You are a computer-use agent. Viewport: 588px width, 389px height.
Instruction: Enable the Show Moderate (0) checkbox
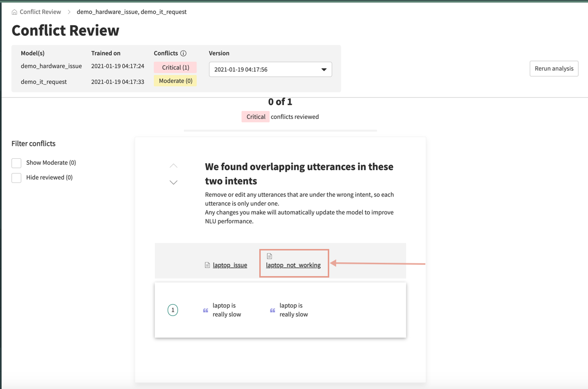pyautogui.click(x=16, y=163)
